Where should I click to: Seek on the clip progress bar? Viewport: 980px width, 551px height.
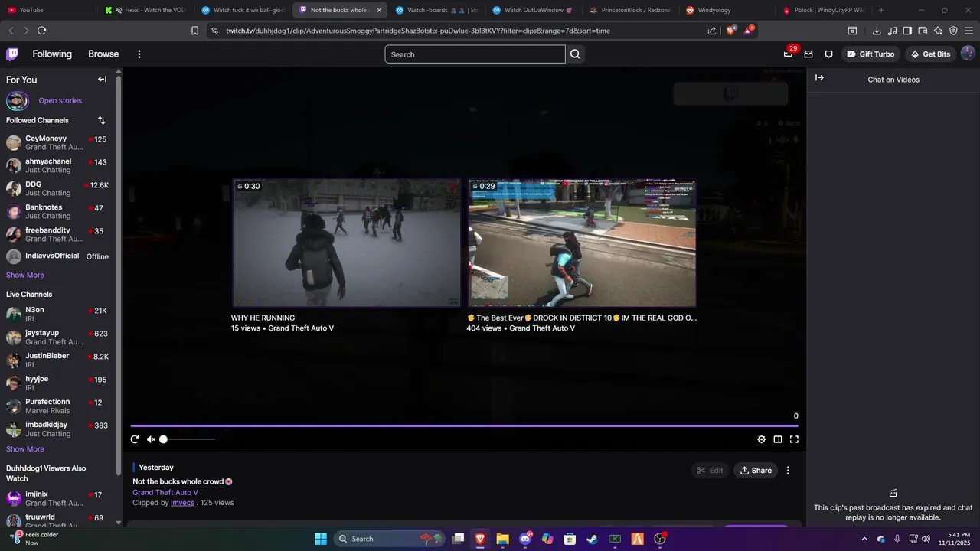464,425
